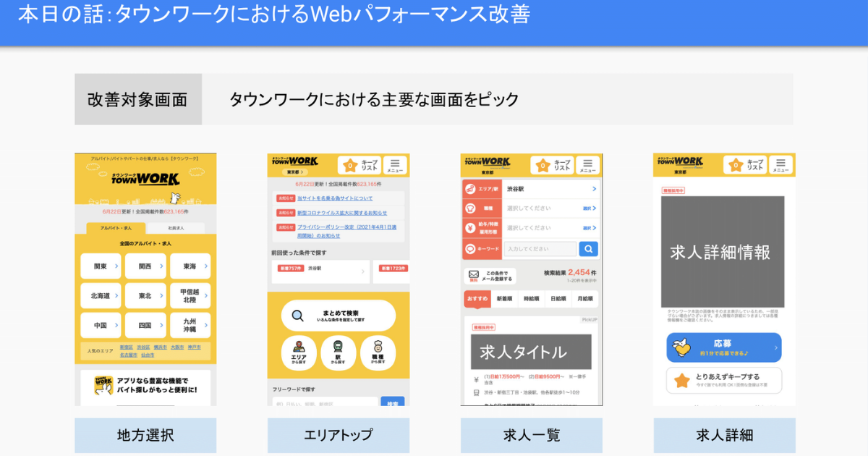Open the 渋谷駅 area selector row

pos(550,189)
